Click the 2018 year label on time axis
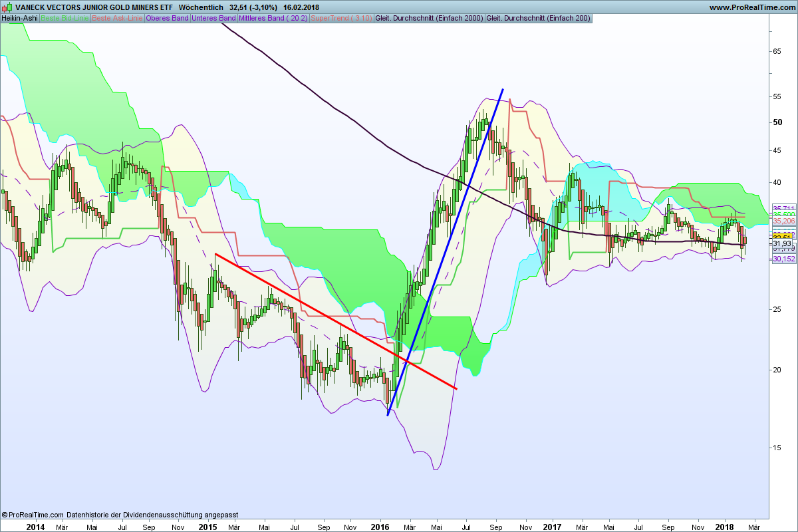Screen dimensions: 798x532 725,527
